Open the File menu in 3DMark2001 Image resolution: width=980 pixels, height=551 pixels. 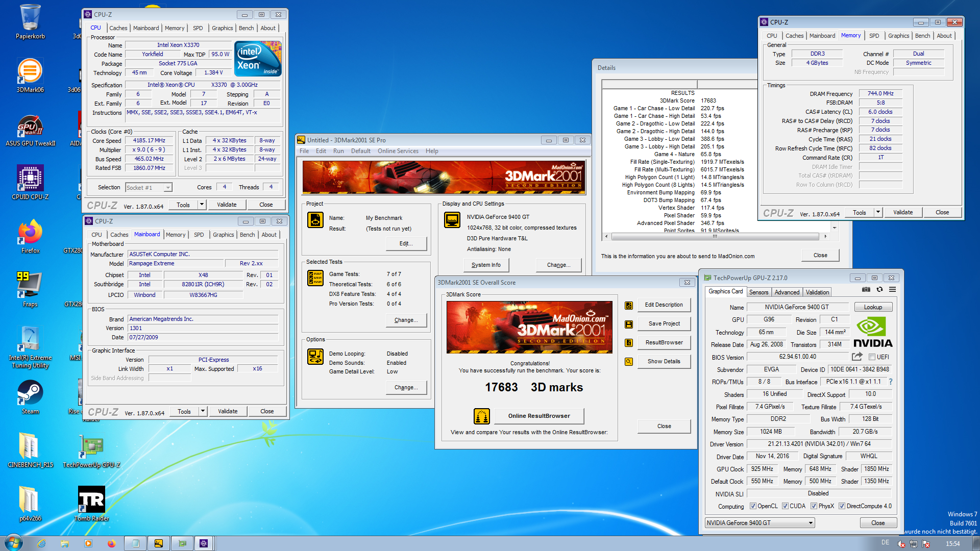coord(304,151)
